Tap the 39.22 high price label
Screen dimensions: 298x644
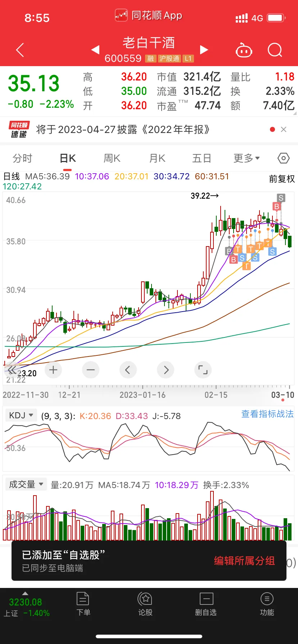point(204,196)
